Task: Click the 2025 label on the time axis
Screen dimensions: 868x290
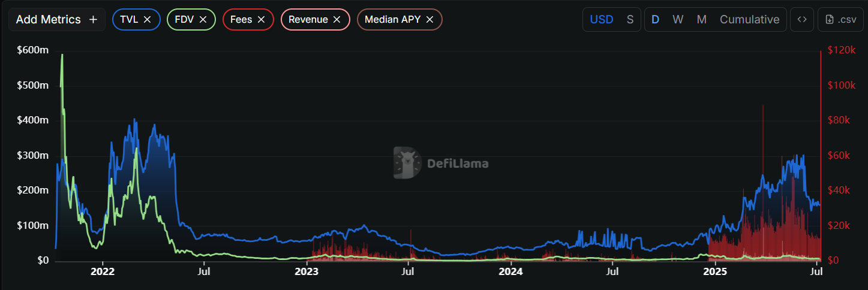Action: pyautogui.click(x=714, y=272)
